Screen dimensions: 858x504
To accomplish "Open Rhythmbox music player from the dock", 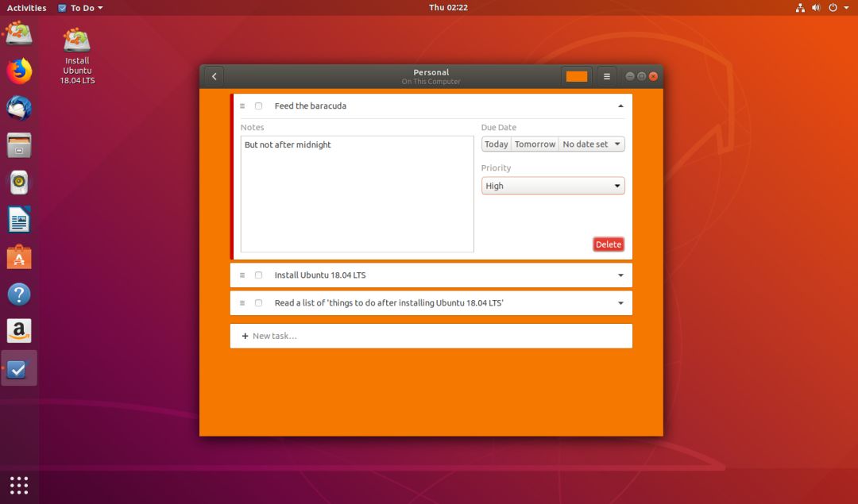I will pos(19,183).
